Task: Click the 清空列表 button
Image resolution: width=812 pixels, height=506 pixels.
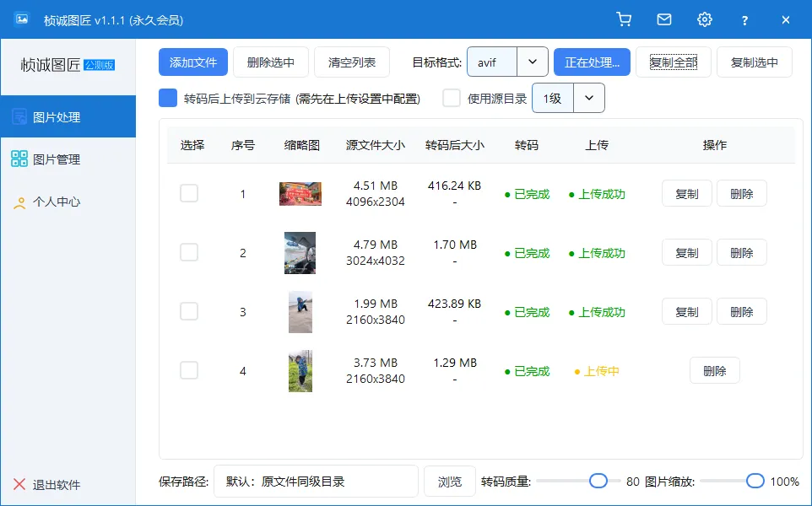Action: pyautogui.click(x=352, y=62)
